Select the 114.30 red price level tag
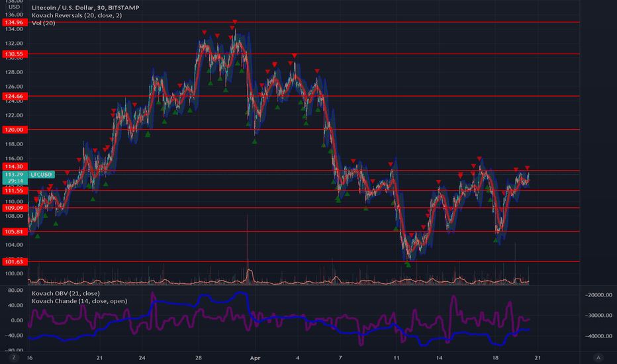This screenshot has height=364, width=617. point(14,167)
